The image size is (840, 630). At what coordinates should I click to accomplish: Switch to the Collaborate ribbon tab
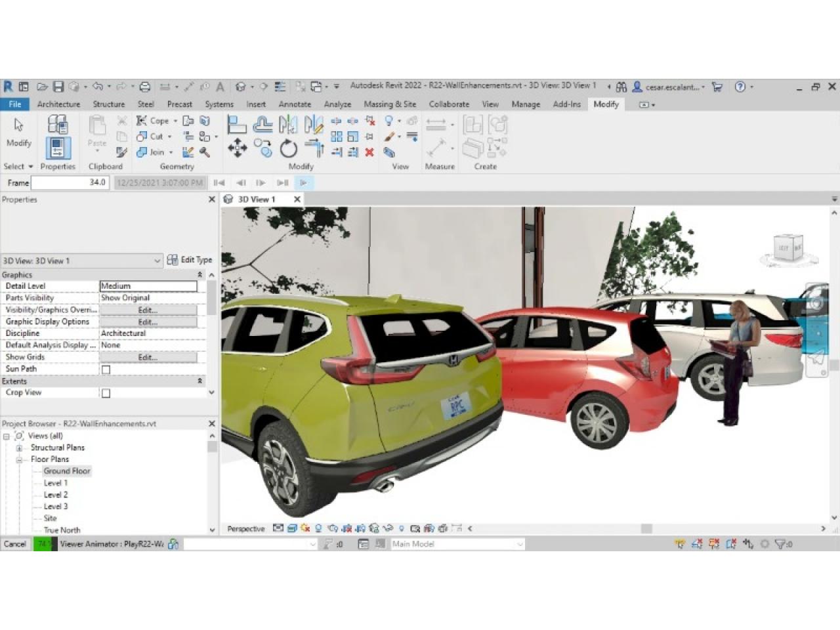(449, 104)
